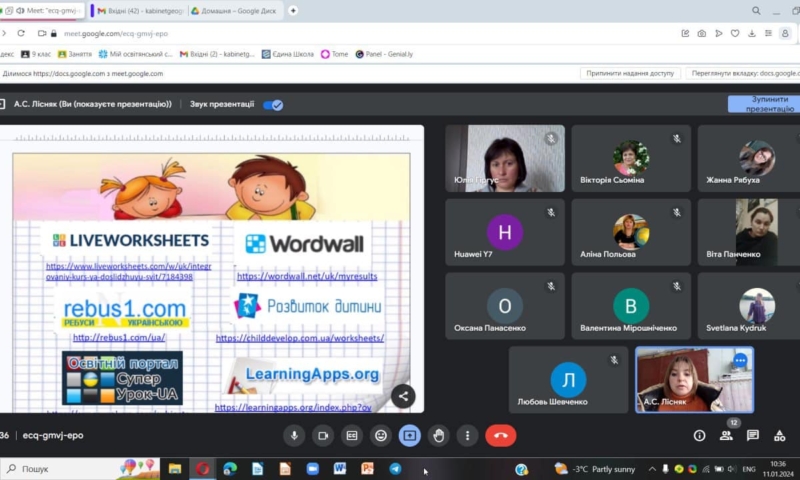Click the browser search icon
The image size is (800, 480).
point(756,10)
